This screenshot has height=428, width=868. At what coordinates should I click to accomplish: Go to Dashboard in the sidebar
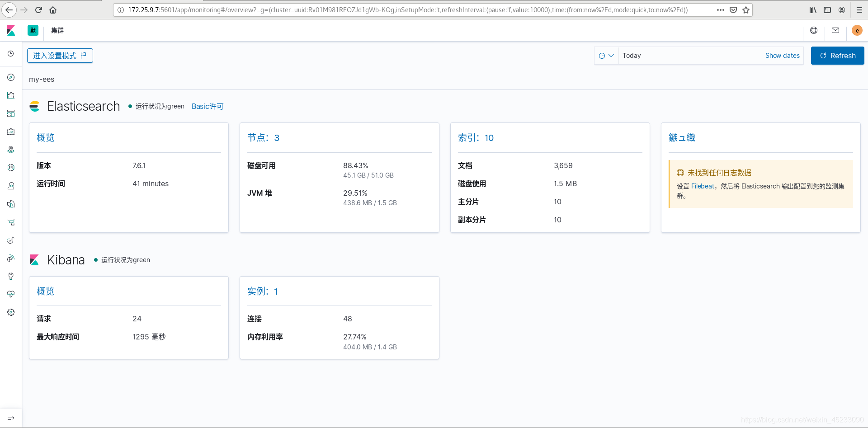[x=11, y=113]
